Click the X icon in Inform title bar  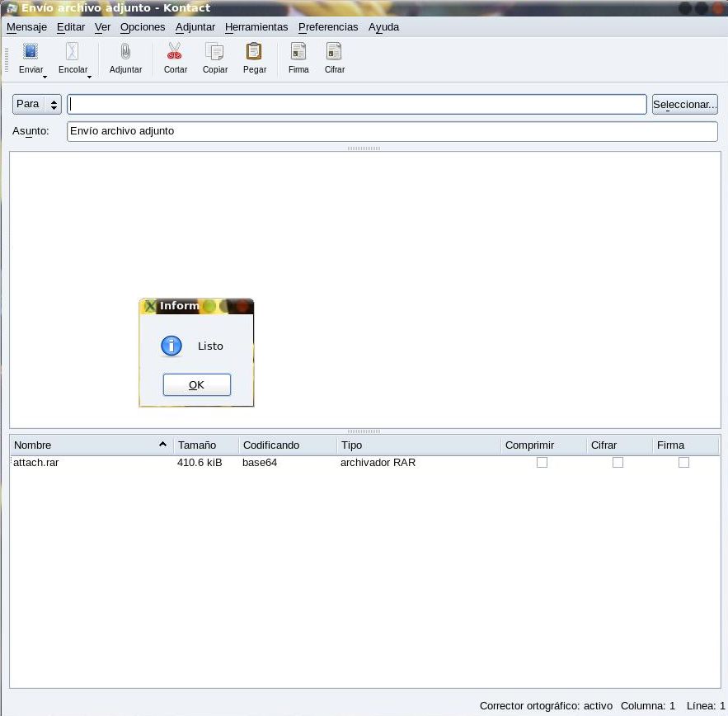[x=149, y=306]
